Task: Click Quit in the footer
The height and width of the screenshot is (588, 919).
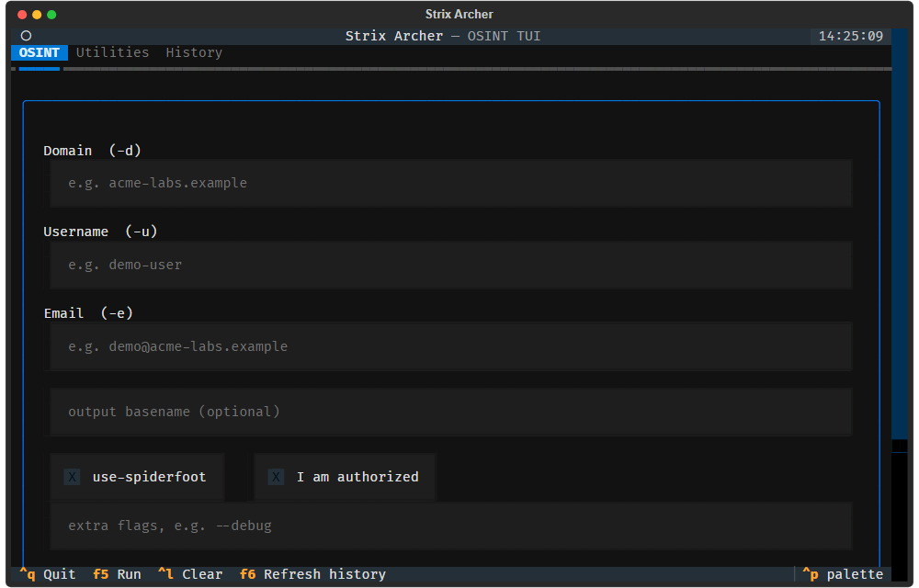Action: pos(48,574)
